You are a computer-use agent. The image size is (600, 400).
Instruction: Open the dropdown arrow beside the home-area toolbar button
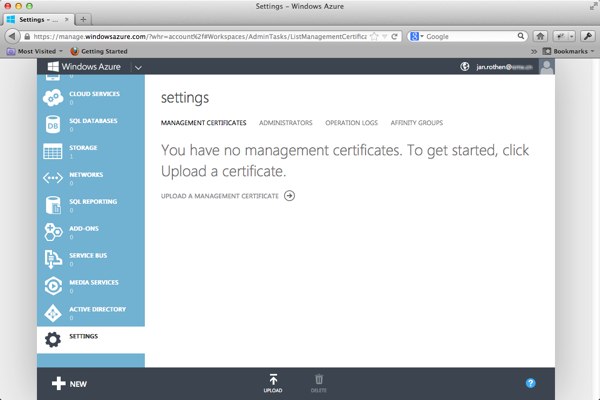tap(571, 36)
